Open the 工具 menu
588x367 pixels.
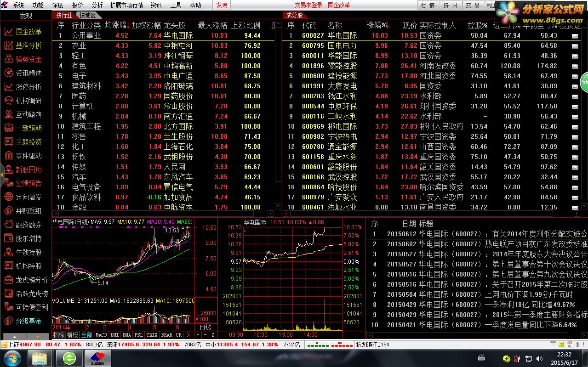176,5
